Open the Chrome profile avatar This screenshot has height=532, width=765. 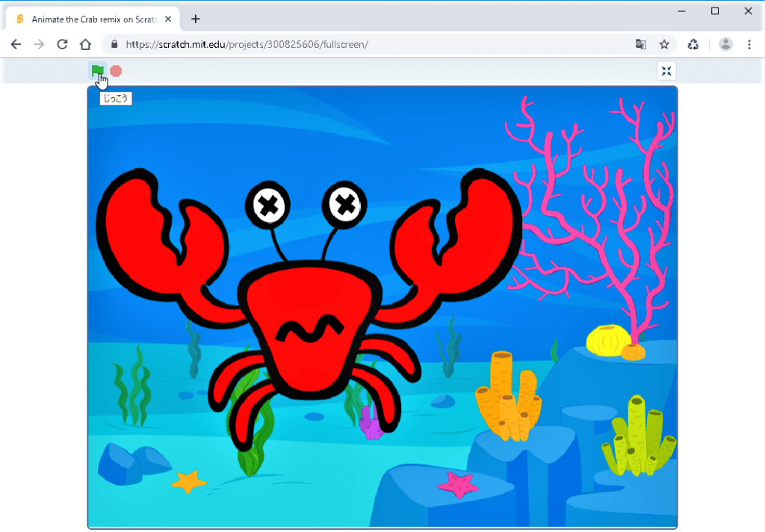(725, 44)
